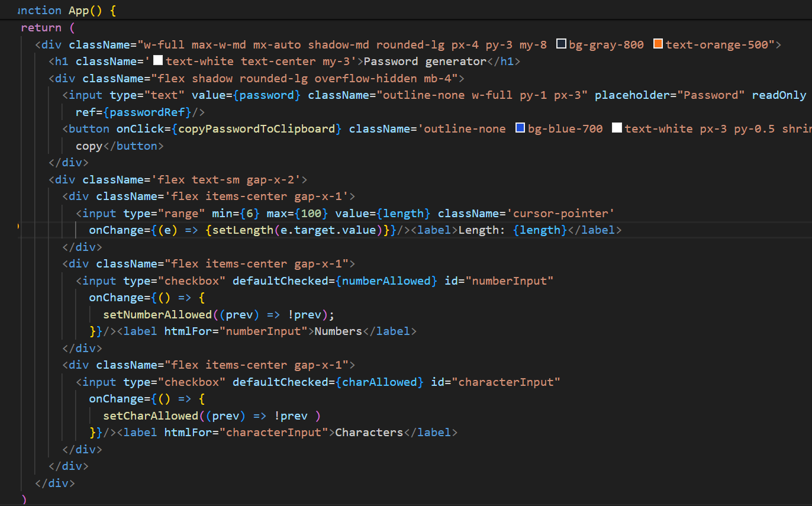Image resolution: width=812 pixels, height=506 pixels.
Task: Click the 'mb-4' class name
Action: click(437, 78)
